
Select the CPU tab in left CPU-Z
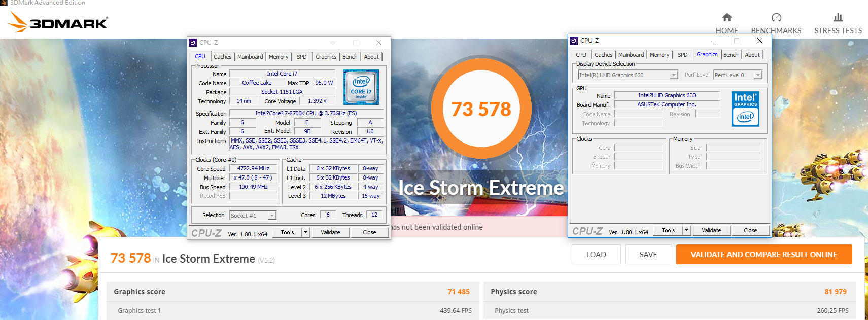tap(200, 57)
